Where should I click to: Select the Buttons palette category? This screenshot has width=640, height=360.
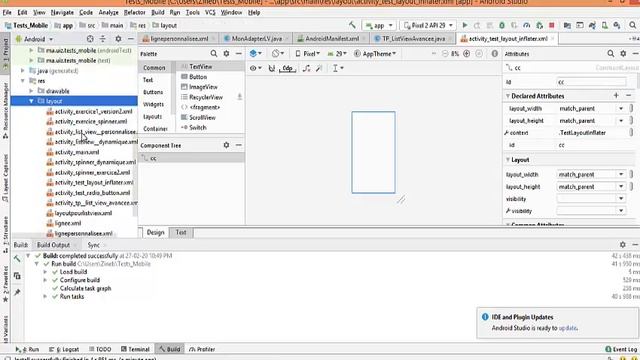(x=153, y=92)
